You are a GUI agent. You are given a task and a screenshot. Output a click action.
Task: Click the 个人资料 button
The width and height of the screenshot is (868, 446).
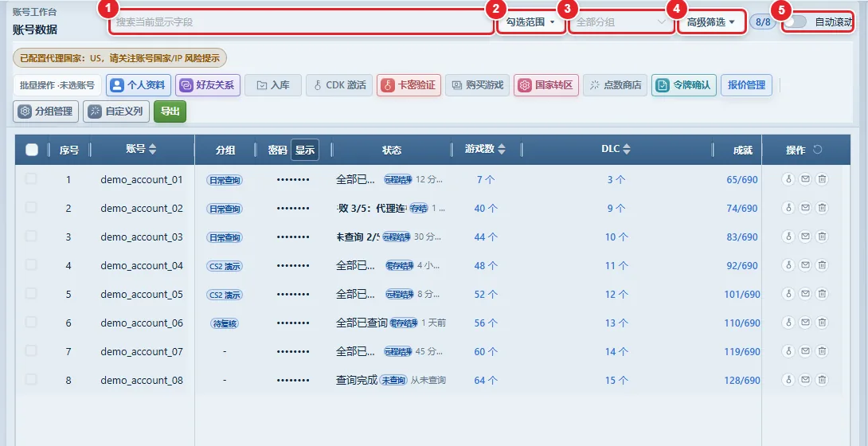click(x=139, y=85)
